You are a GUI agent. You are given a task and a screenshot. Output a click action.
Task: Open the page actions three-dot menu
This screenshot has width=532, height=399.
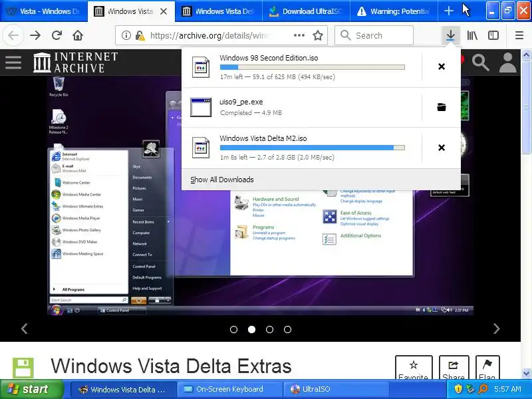pyautogui.click(x=299, y=35)
